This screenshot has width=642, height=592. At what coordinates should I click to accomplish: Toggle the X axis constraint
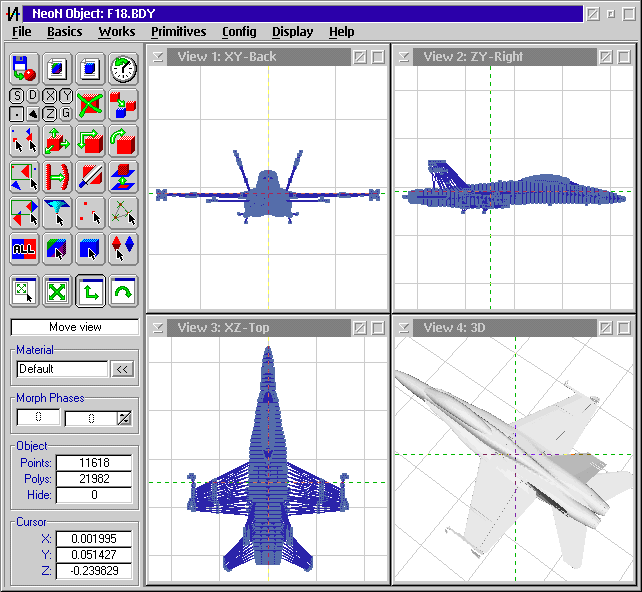pyautogui.click(x=50, y=96)
